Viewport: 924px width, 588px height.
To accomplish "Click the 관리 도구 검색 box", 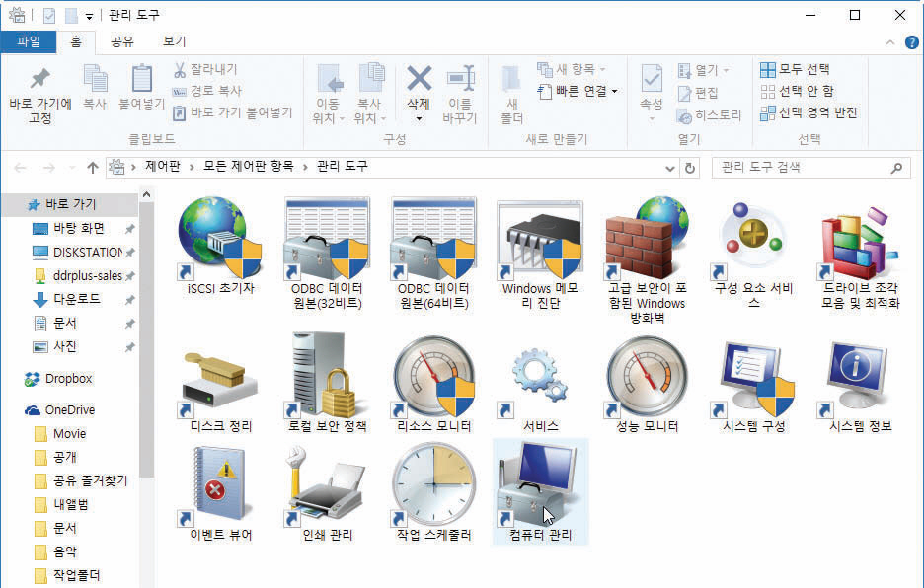I will [x=808, y=168].
